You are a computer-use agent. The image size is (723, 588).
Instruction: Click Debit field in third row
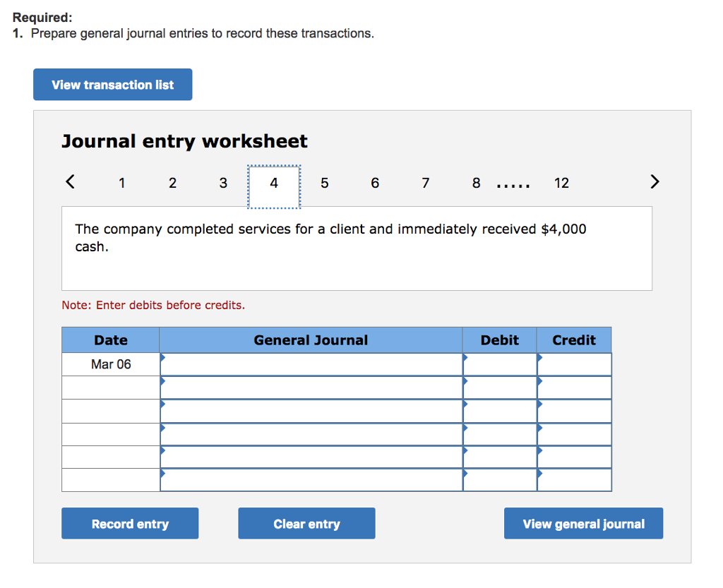click(x=500, y=411)
